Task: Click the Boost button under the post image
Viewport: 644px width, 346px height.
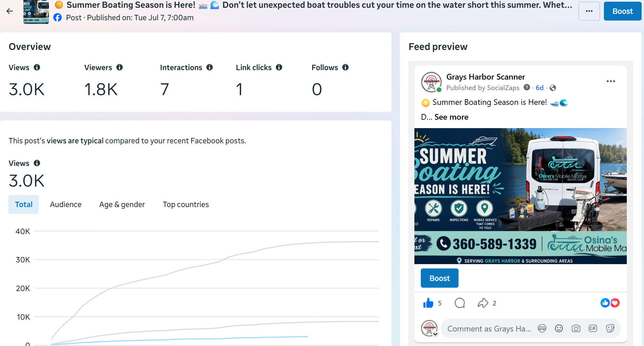Action: coord(440,278)
